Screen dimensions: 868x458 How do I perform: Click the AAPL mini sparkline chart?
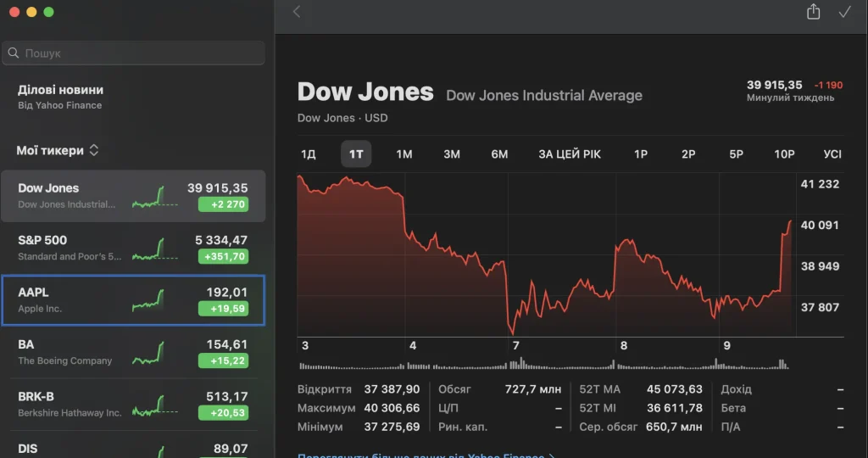click(x=148, y=301)
